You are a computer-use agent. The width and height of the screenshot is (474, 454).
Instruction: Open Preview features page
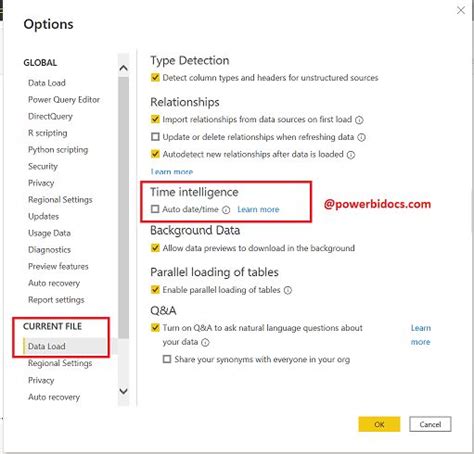tap(58, 266)
